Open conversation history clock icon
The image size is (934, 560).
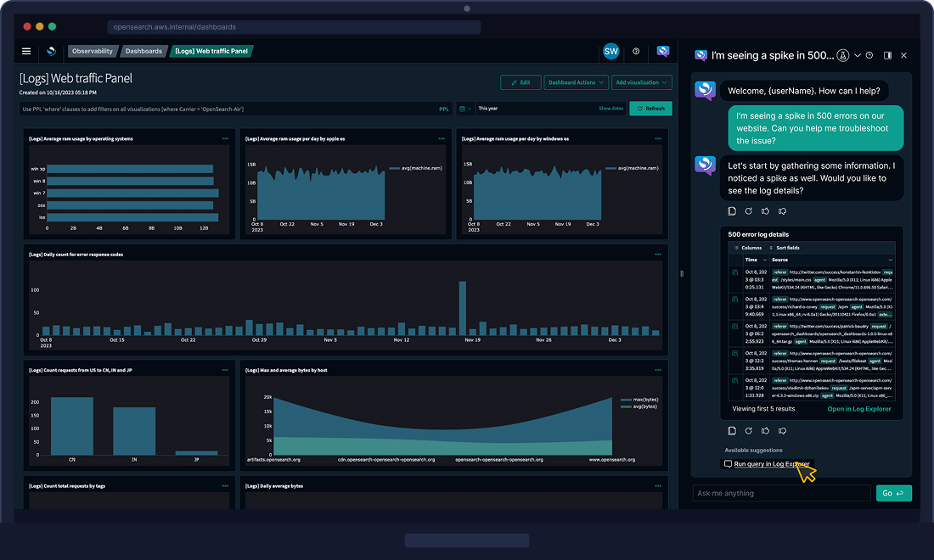[869, 55]
